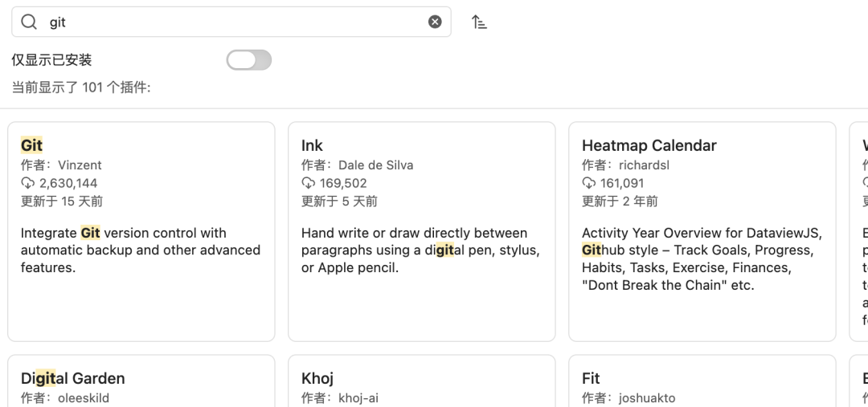Toggle show installed only switch
868x407 pixels.
248,60
